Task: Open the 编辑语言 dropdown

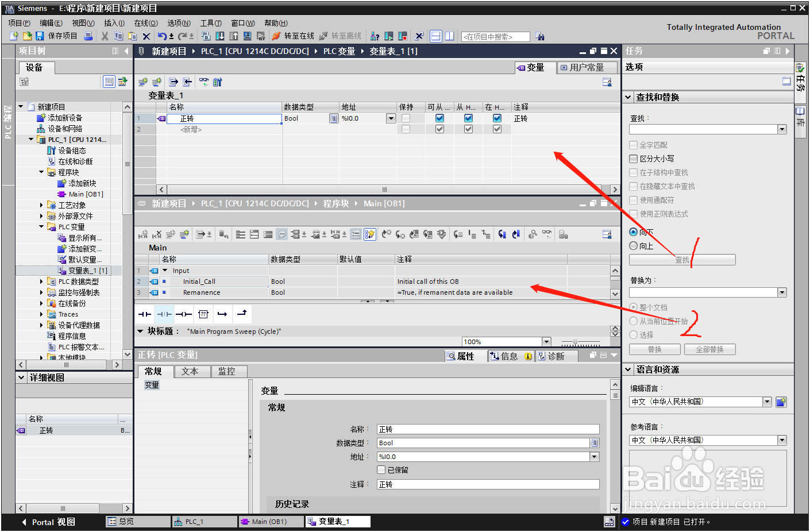Action: tap(767, 402)
